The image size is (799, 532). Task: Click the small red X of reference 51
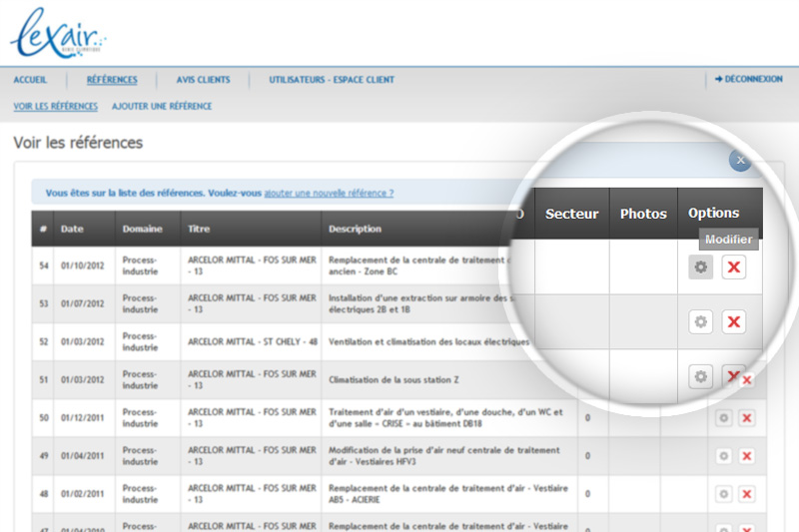[747, 379]
